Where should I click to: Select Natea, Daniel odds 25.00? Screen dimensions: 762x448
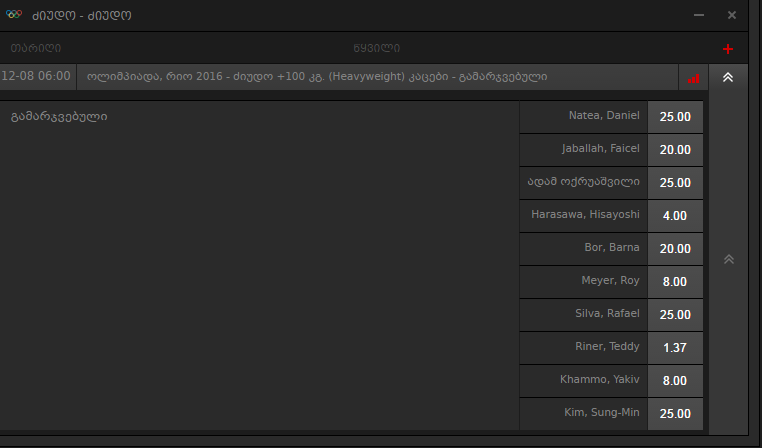675,117
